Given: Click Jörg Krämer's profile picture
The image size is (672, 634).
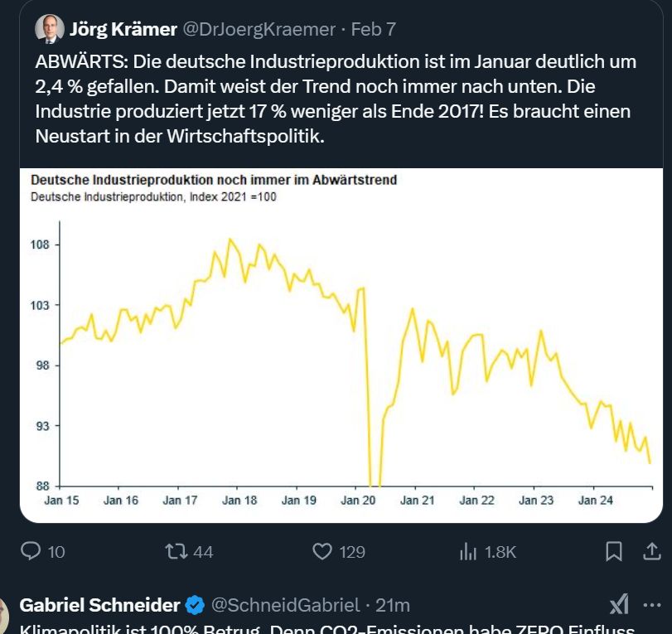Looking at the screenshot, I should click(x=50, y=29).
